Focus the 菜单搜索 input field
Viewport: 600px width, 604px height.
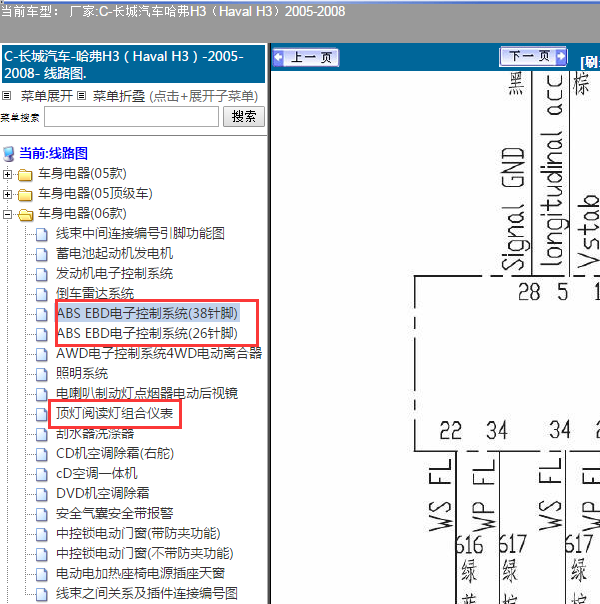131,116
